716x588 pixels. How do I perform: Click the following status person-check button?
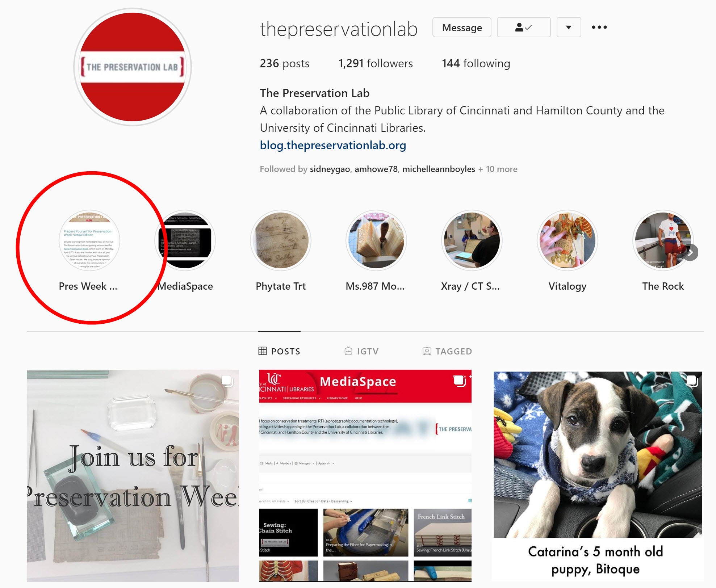pos(524,27)
